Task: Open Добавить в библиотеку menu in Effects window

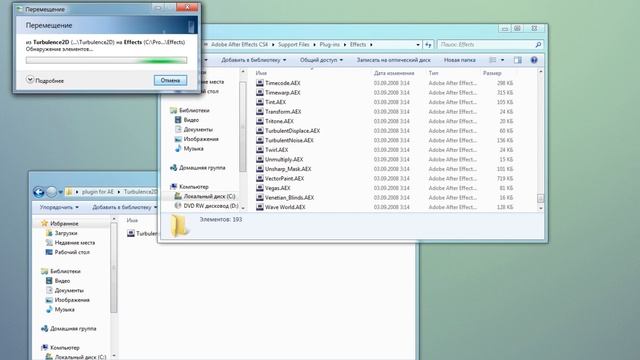Action: [x=253, y=60]
